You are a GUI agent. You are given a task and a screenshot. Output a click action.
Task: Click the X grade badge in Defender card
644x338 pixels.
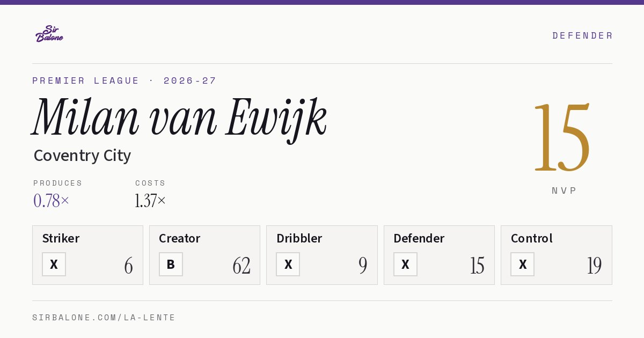tap(405, 264)
